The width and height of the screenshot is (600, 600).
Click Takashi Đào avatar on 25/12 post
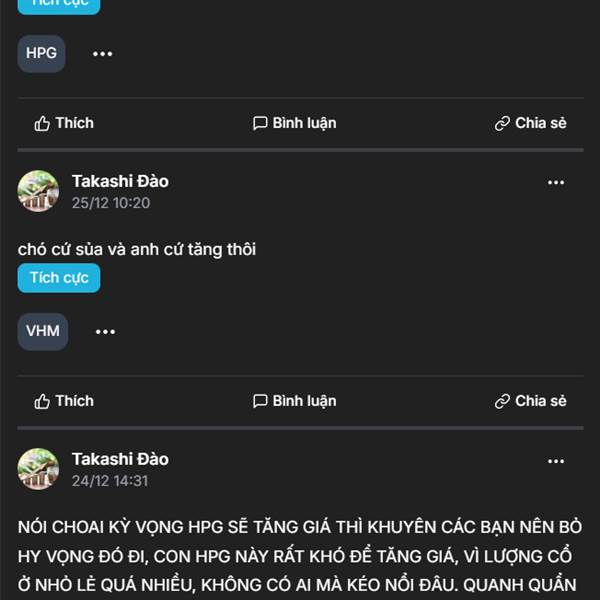pos(38,191)
